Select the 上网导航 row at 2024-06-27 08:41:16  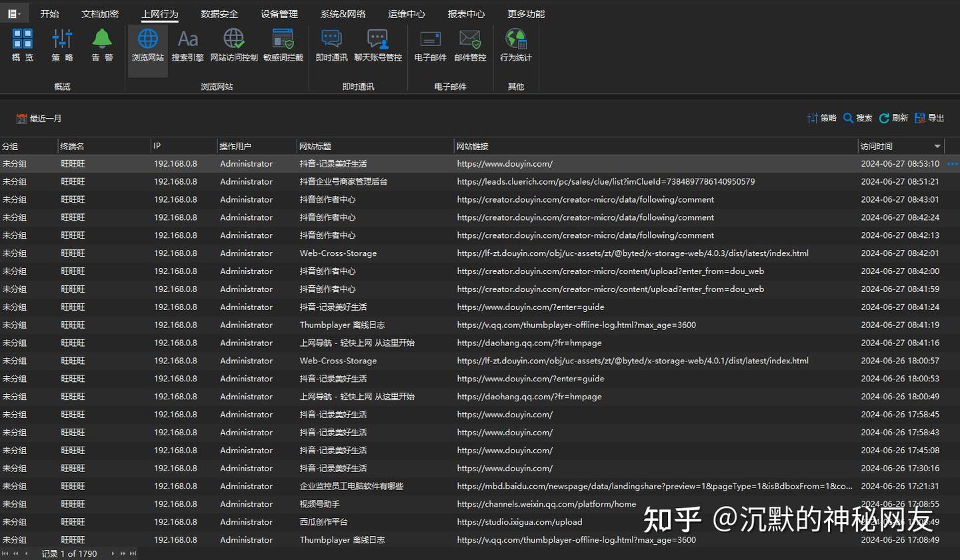pos(480,343)
